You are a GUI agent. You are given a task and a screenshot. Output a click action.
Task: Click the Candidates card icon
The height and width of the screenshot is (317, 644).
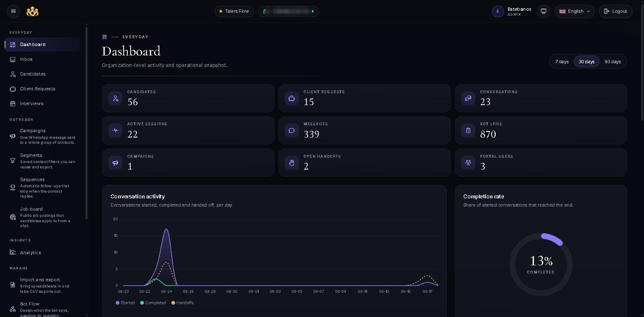(115, 98)
